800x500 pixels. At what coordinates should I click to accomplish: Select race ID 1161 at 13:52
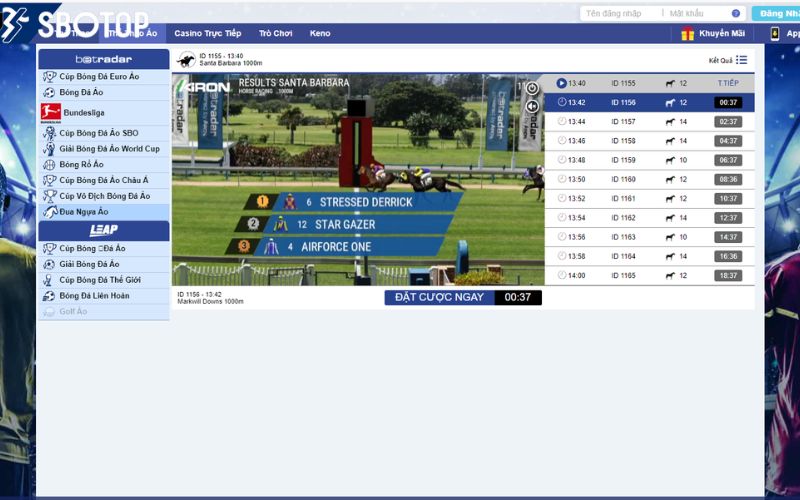[649, 198]
